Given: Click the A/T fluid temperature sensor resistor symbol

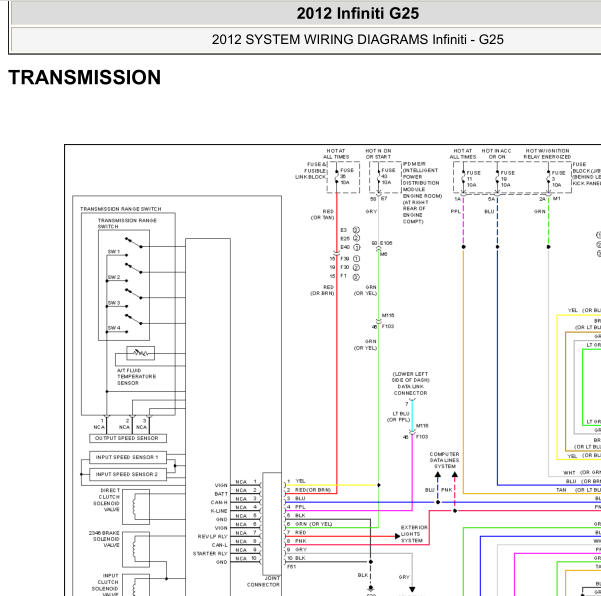Looking at the screenshot, I should click(141, 353).
